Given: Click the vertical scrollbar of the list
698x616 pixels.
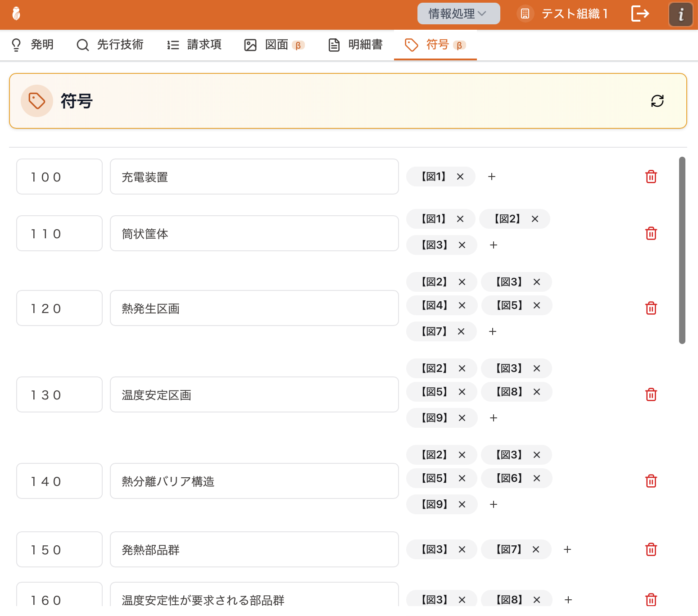Looking at the screenshot, I should coord(682,250).
